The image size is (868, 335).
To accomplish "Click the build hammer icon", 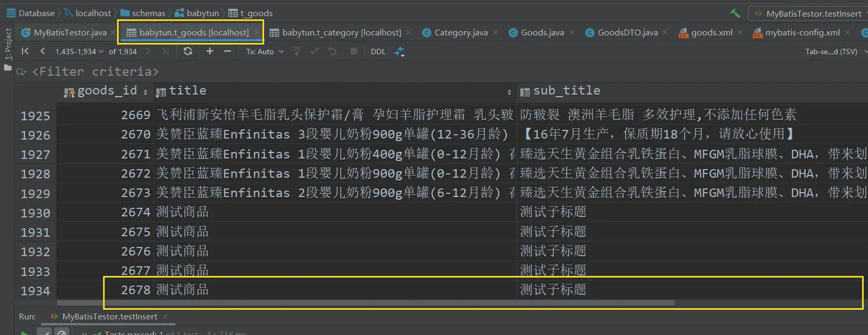I will click(x=735, y=13).
